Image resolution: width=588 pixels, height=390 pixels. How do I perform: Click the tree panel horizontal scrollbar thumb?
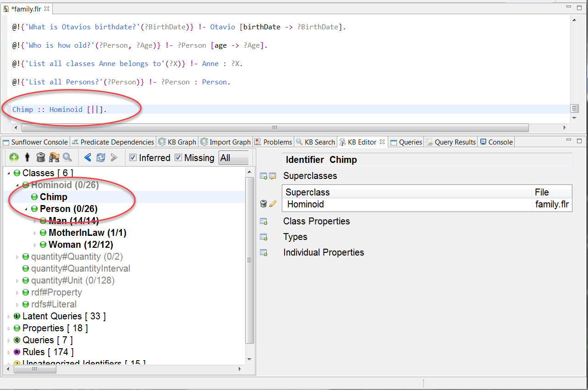coord(34,369)
